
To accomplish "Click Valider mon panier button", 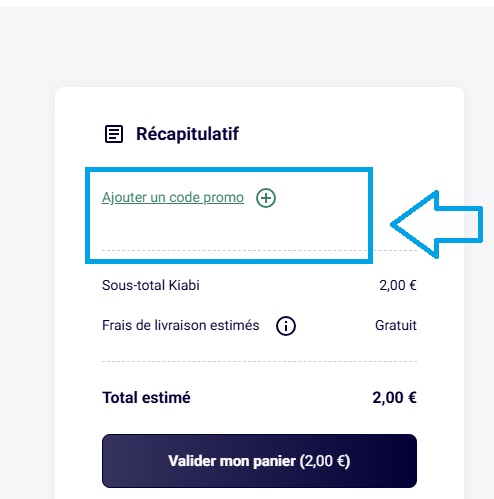I will point(259,461).
